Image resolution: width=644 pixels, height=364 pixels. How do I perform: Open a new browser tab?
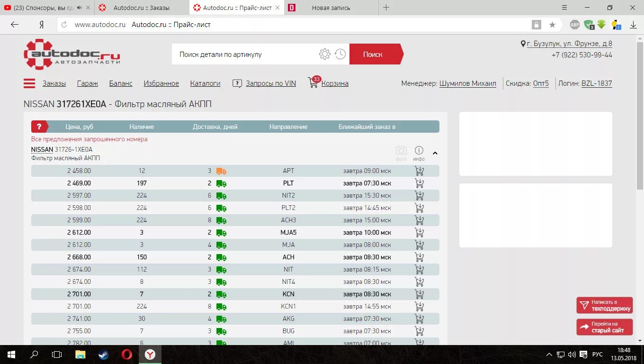(x=386, y=8)
